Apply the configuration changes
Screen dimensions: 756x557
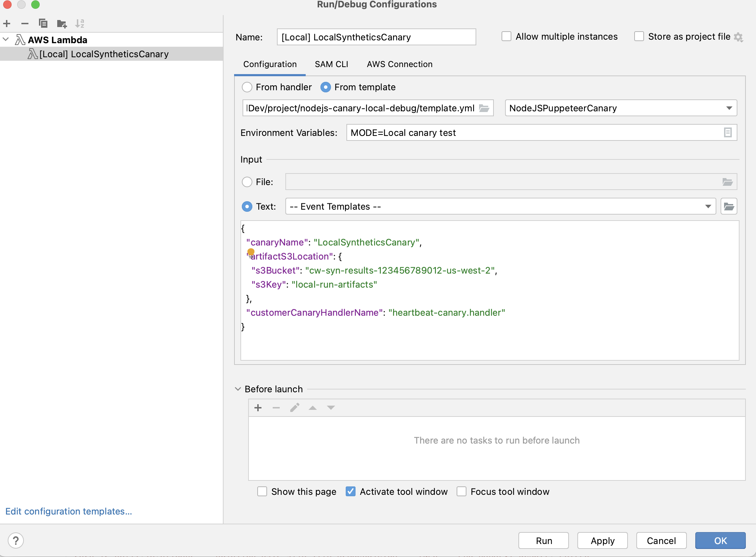click(602, 540)
